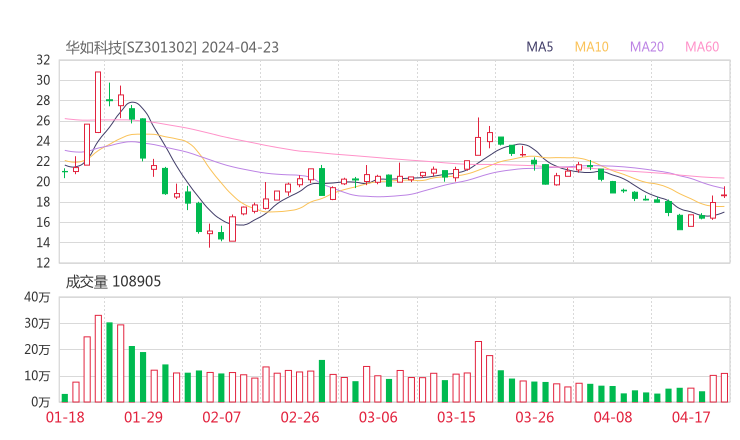Click price axis label 14
The height and width of the screenshot is (440, 740).
pyautogui.click(x=43, y=243)
